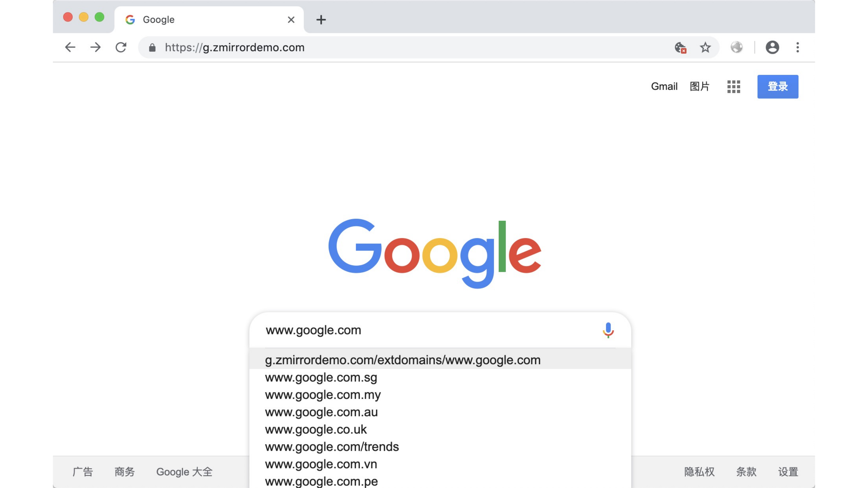Click the padlock icon in the address bar
The height and width of the screenshot is (488, 868).
point(152,47)
